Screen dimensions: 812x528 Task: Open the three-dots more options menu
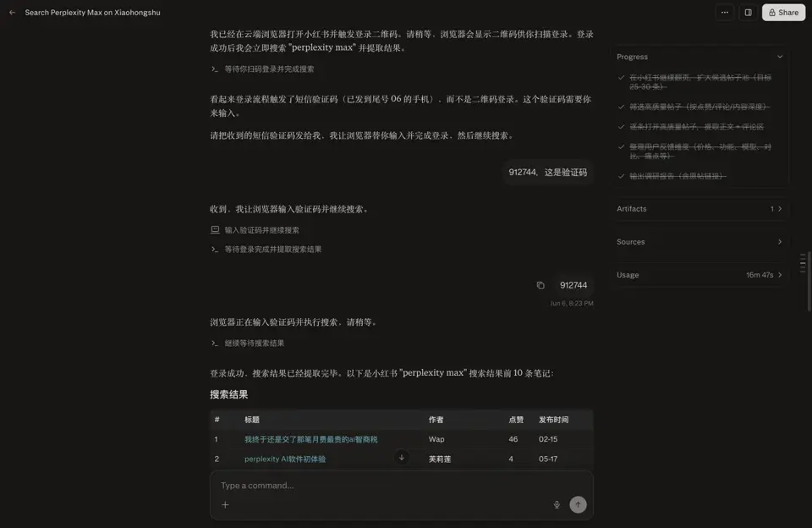pos(725,13)
